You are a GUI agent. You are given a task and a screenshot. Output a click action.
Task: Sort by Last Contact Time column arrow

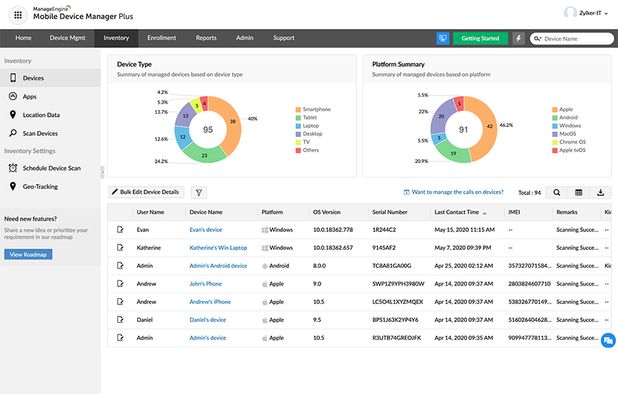(484, 213)
